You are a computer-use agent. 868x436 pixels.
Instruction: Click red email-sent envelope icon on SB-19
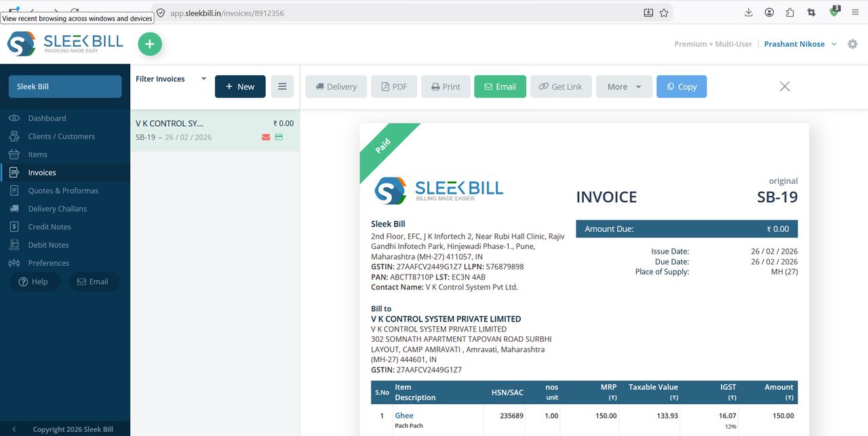click(x=266, y=138)
